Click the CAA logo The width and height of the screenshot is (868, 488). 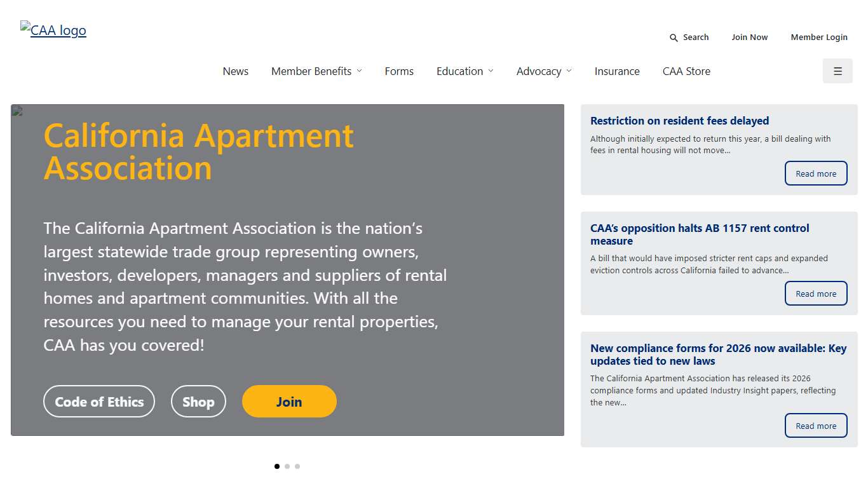coord(53,29)
